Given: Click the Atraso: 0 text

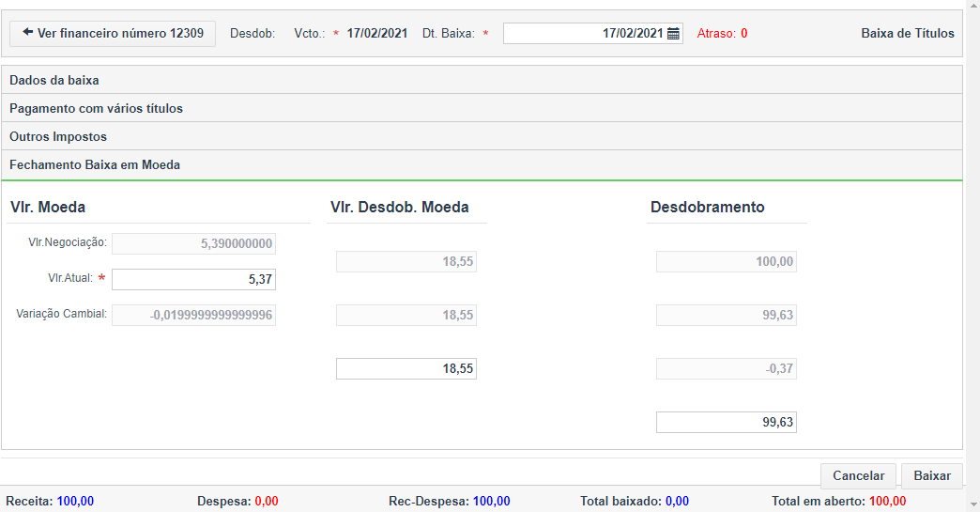Looking at the screenshot, I should click(722, 34).
